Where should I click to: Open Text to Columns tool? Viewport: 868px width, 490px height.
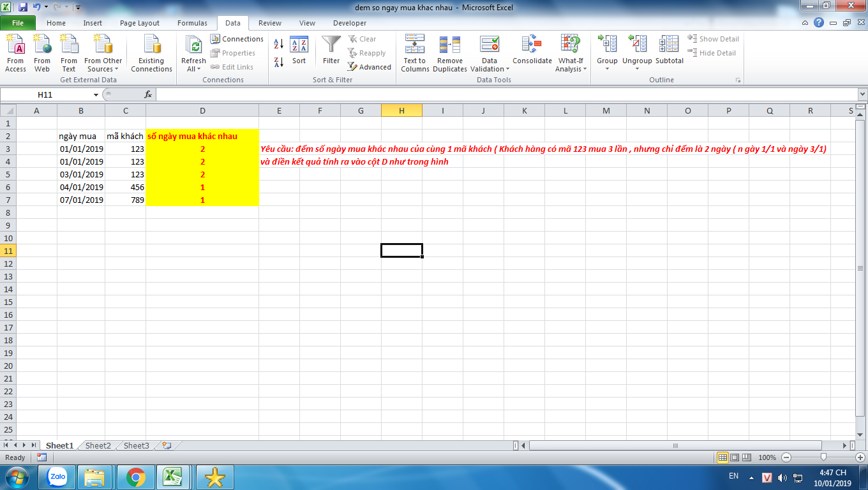415,54
